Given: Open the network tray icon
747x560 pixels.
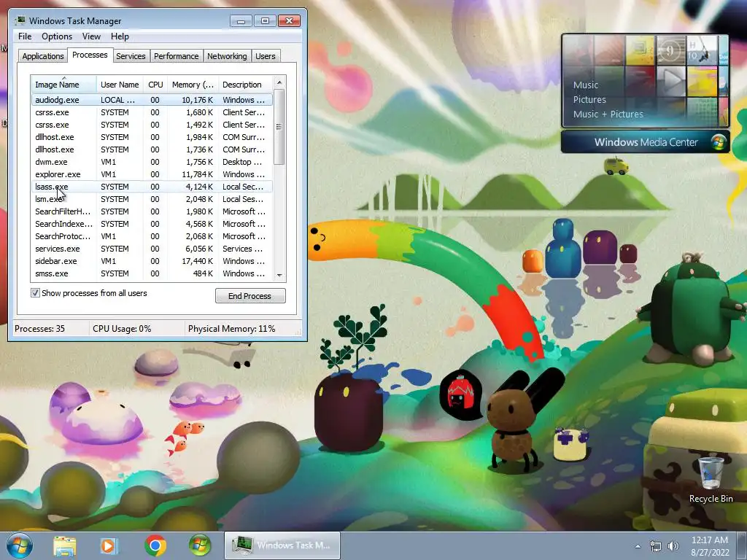Looking at the screenshot, I should pyautogui.click(x=656, y=546).
